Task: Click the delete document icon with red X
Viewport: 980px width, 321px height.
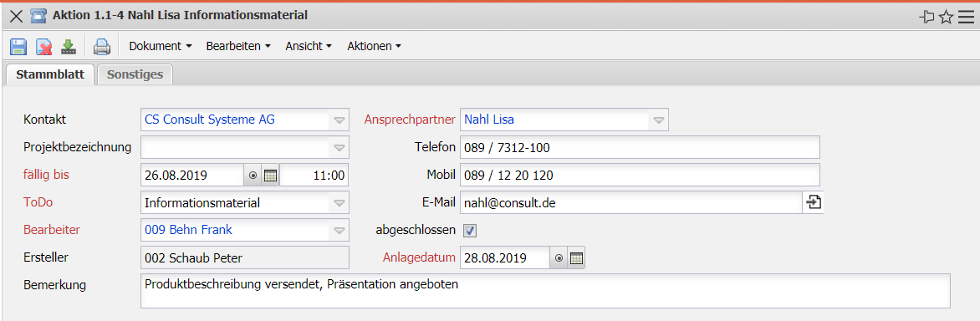Action: click(43, 46)
